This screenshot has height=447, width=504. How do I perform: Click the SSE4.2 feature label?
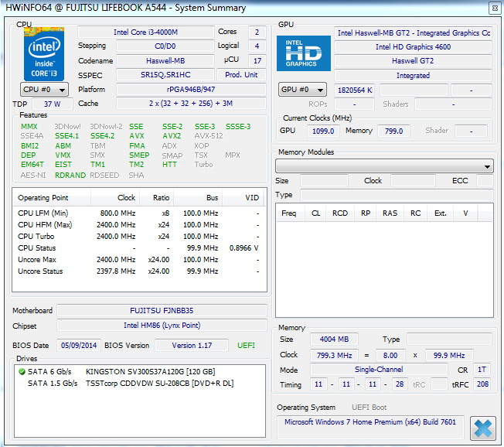coord(102,136)
